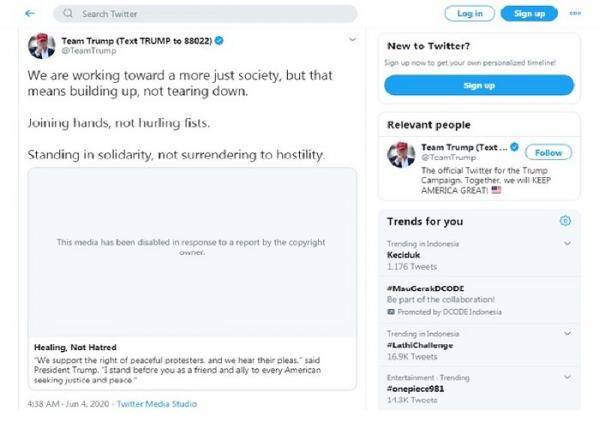
Task: Expand the Keciduk trend options chevron
Action: pos(567,244)
